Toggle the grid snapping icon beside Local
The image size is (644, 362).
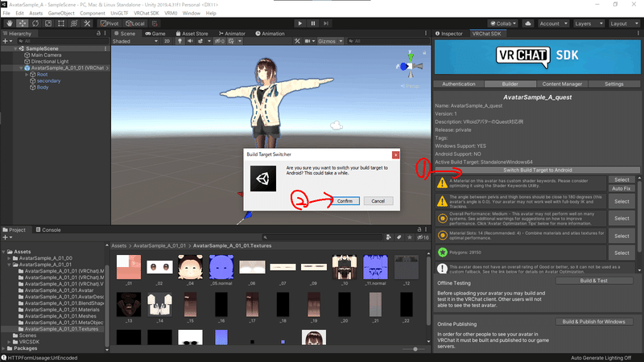pos(155,23)
